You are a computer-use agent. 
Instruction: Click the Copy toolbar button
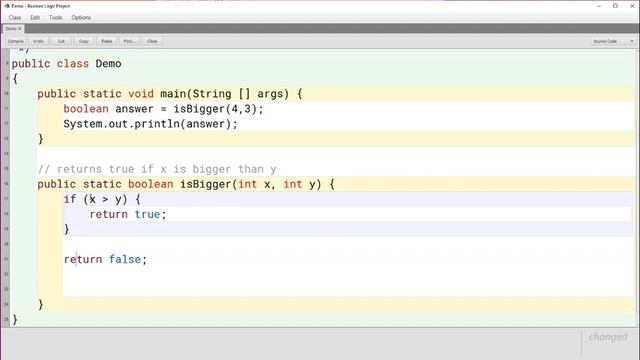84,41
